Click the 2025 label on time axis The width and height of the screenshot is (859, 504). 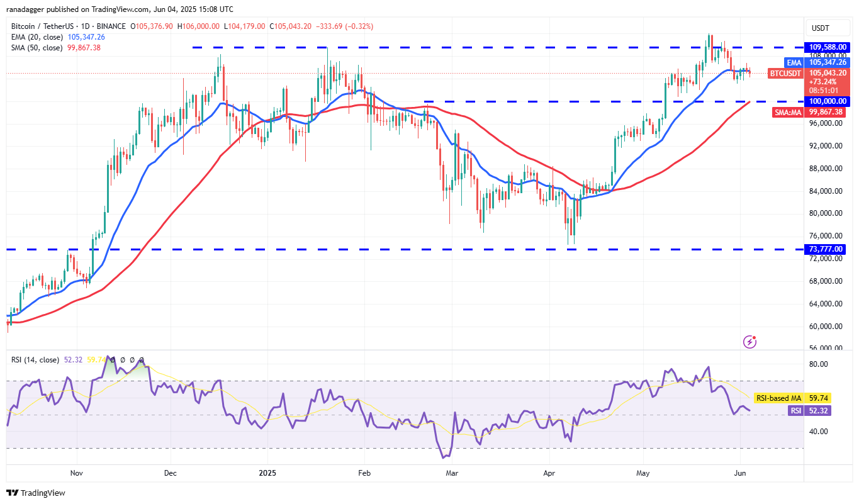(267, 471)
